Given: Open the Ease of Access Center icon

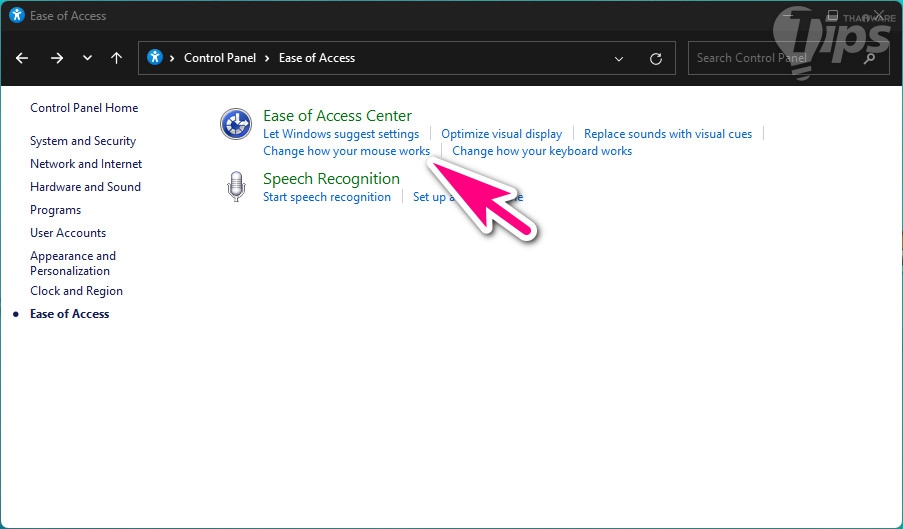Looking at the screenshot, I should (x=236, y=124).
